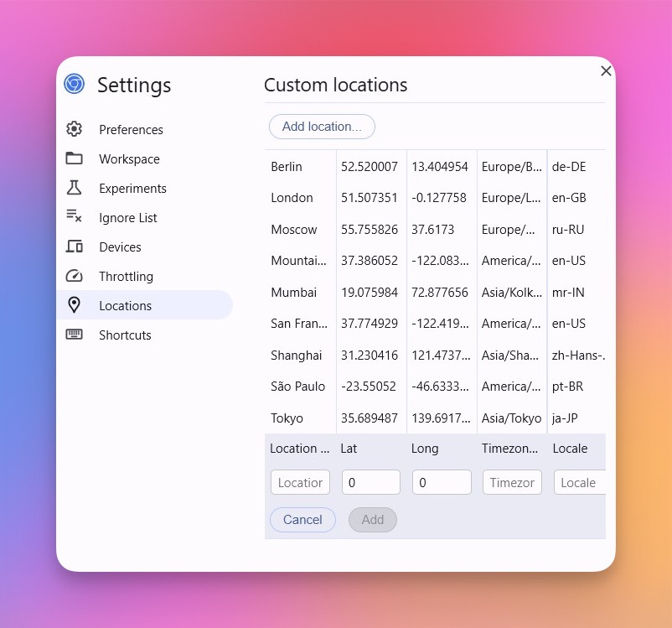Select the Locale input field
This screenshot has height=628, width=672.
(x=581, y=482)
